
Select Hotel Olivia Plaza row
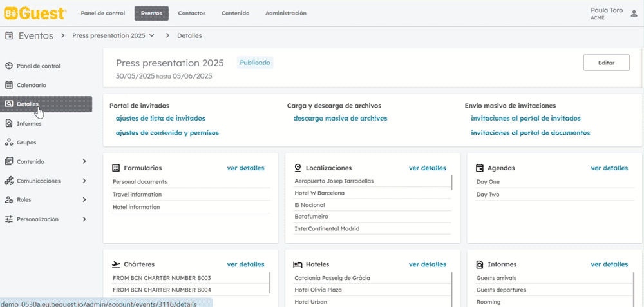coord(372,290)
